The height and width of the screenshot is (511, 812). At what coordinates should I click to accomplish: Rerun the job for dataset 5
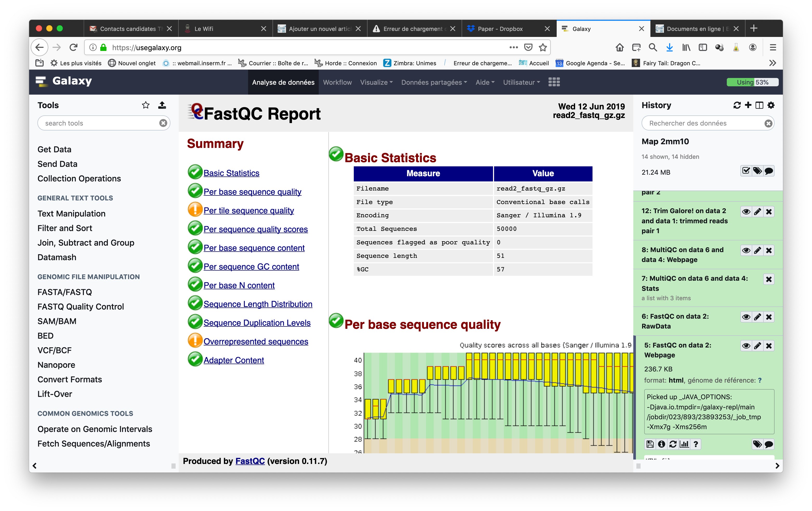673,444
